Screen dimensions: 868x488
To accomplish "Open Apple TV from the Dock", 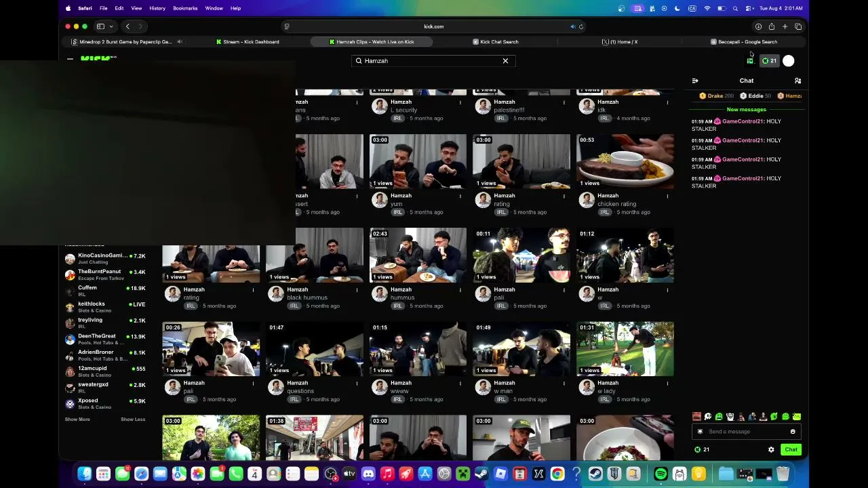I will click(x=349, y=474).
